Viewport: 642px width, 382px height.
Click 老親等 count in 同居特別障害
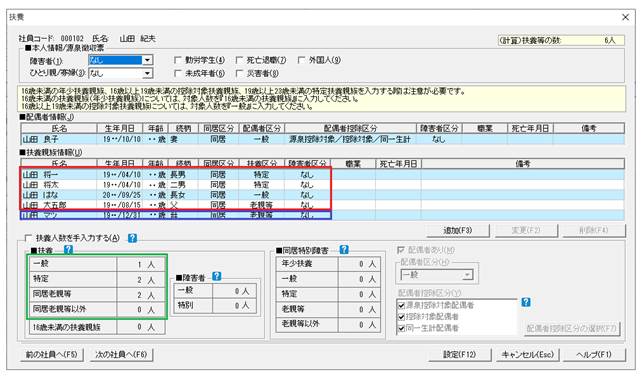click(x=359, y=309)
